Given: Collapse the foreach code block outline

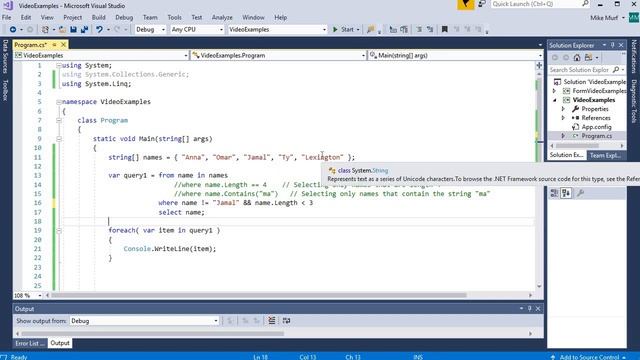Looking at the screenshot, I should point(59,231).
